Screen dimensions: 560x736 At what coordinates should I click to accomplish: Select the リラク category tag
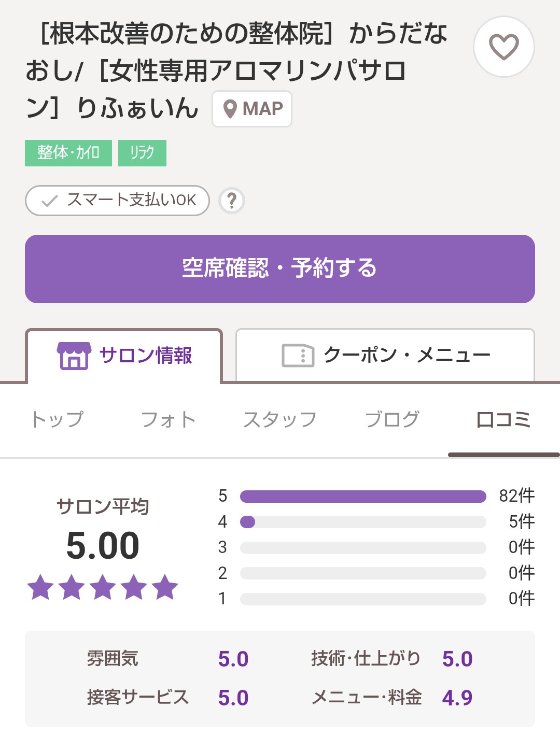click(142, 153)
